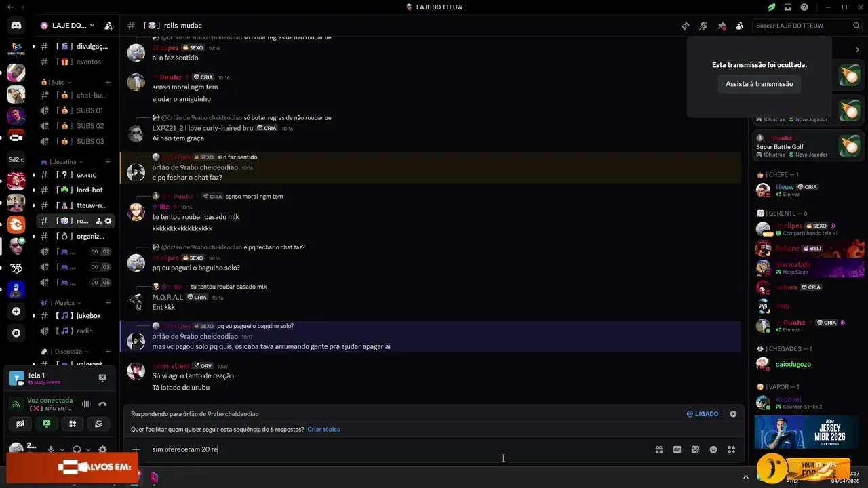Open the LAJE DO TTEUW server dropdown

(x=68, y=26)
